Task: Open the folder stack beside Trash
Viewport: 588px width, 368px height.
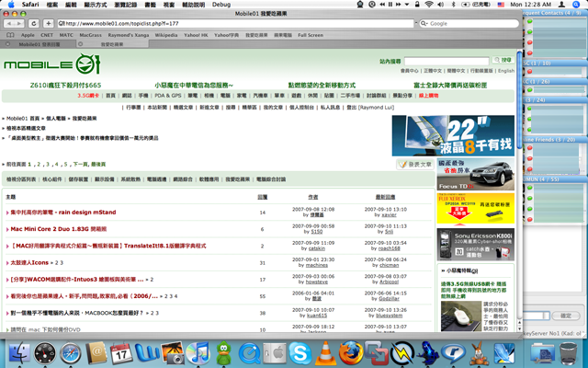Action: 542,354
